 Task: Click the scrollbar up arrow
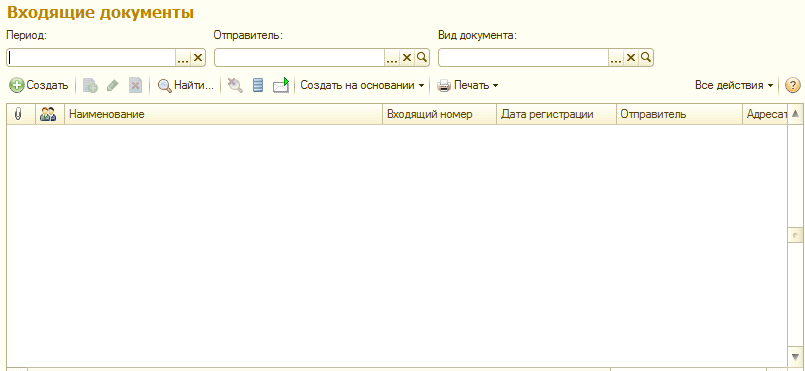[x=795, y=114]
